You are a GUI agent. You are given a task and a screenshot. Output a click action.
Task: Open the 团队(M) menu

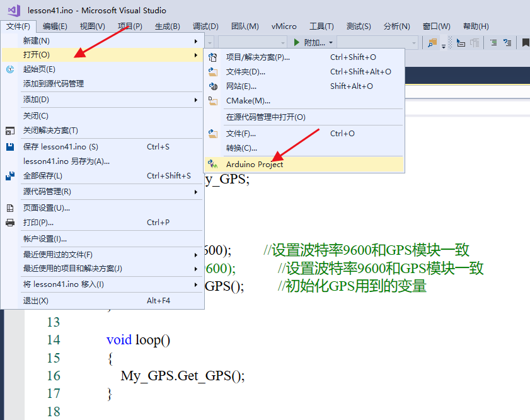pos(245,26)
